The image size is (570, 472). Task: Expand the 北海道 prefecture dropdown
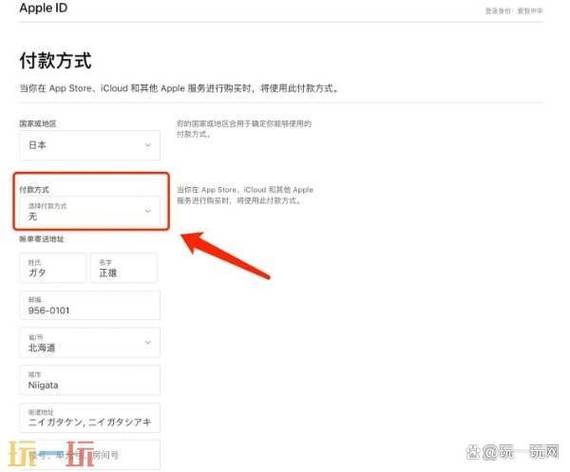[x=90, y=343]
